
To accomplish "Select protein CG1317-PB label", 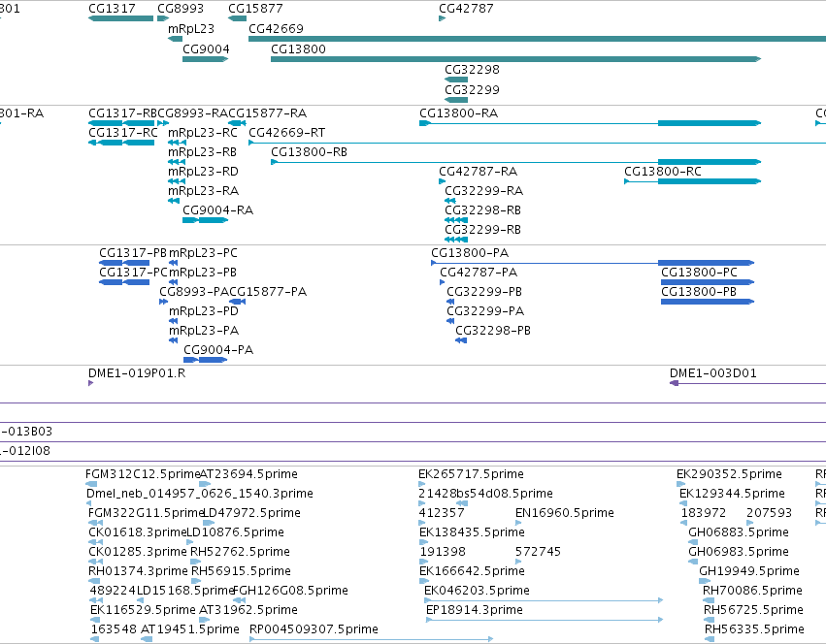I will (133, 253).
